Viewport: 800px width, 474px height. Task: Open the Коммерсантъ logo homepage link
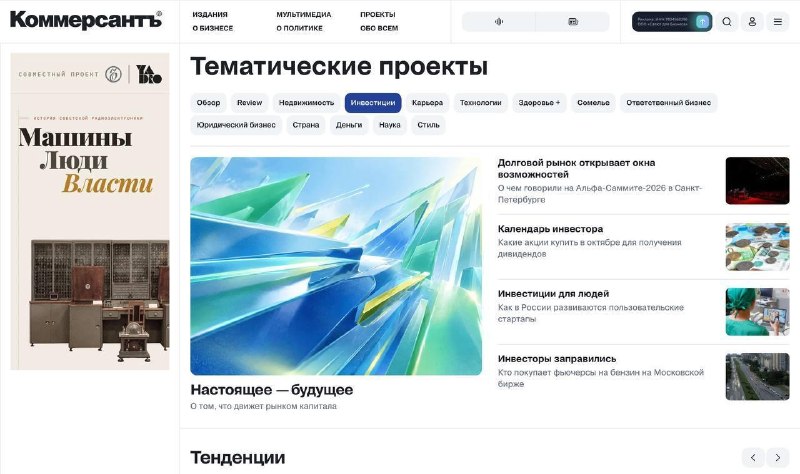[86, 20]
